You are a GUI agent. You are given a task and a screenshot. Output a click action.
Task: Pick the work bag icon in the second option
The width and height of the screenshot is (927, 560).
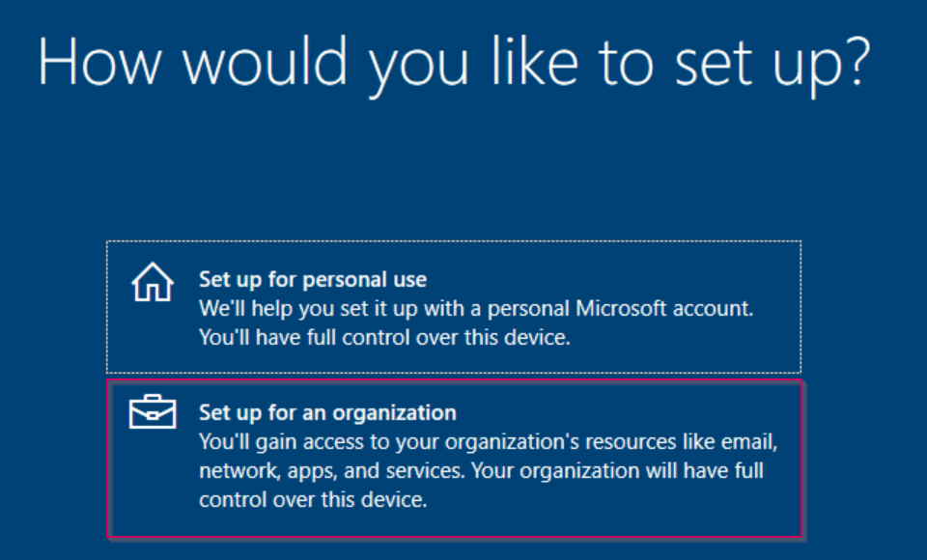tap(153, 413)
